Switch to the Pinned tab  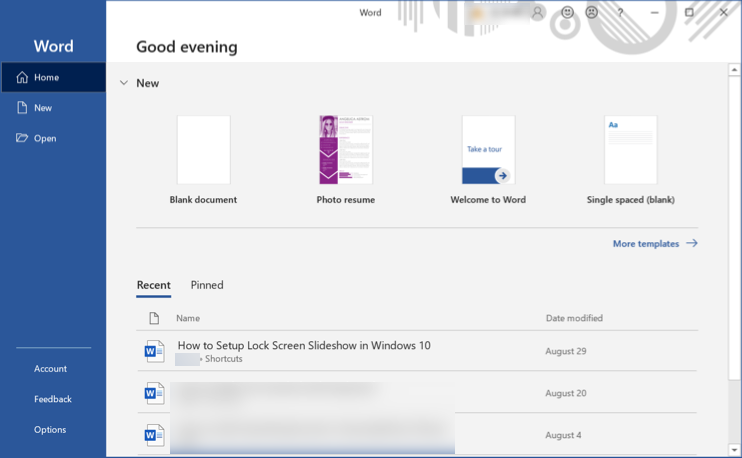[x=207, y=285]
